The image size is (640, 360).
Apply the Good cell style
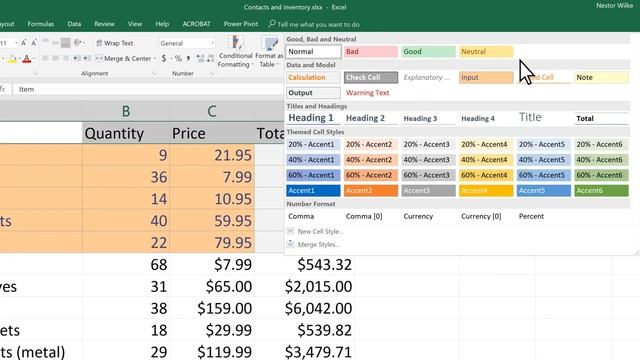(428, 51)
